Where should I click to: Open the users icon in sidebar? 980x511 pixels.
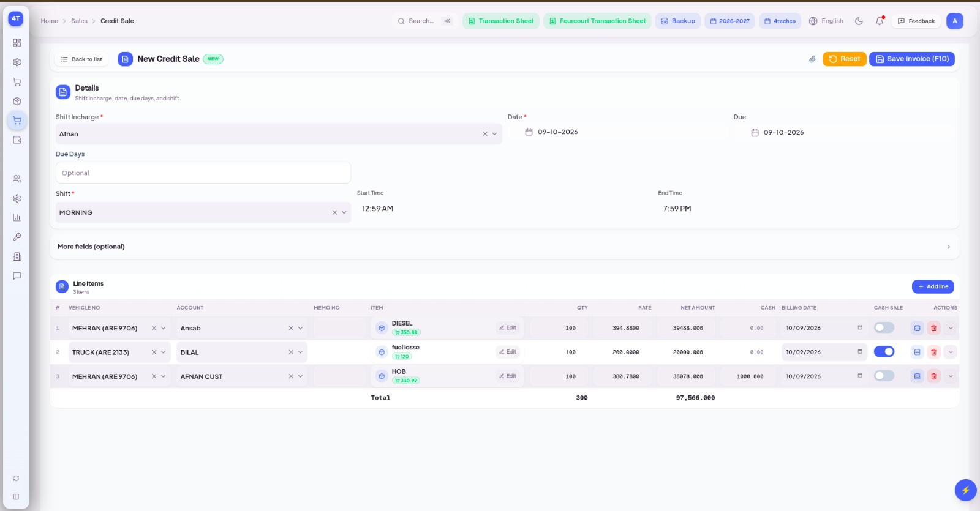pyautogui.click(x=17, y=179)
